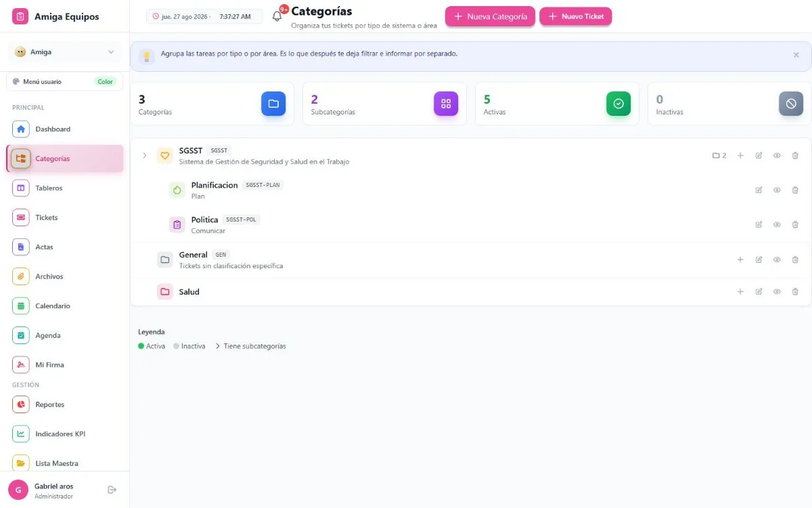Click the lightbulb tip icon in banner

147,56
